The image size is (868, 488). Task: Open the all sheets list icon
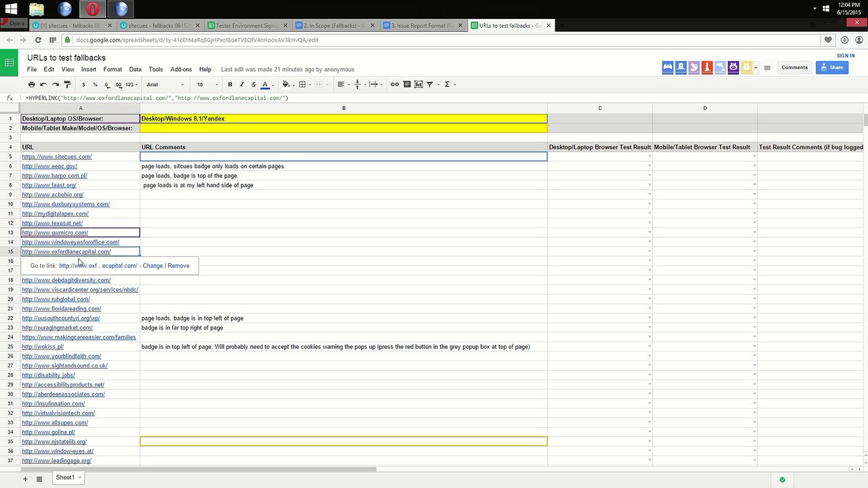pyautogui.click(x=39, y=479)
